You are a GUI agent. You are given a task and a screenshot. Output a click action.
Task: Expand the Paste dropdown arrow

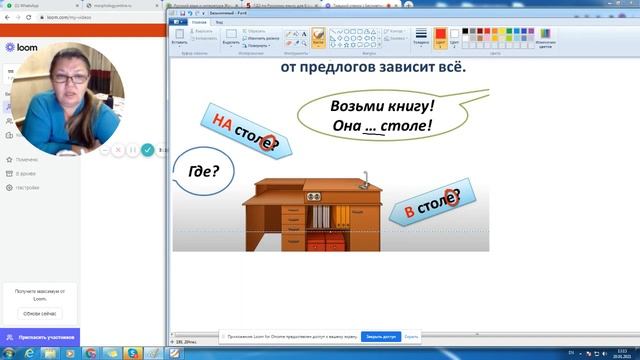point(180,46)
